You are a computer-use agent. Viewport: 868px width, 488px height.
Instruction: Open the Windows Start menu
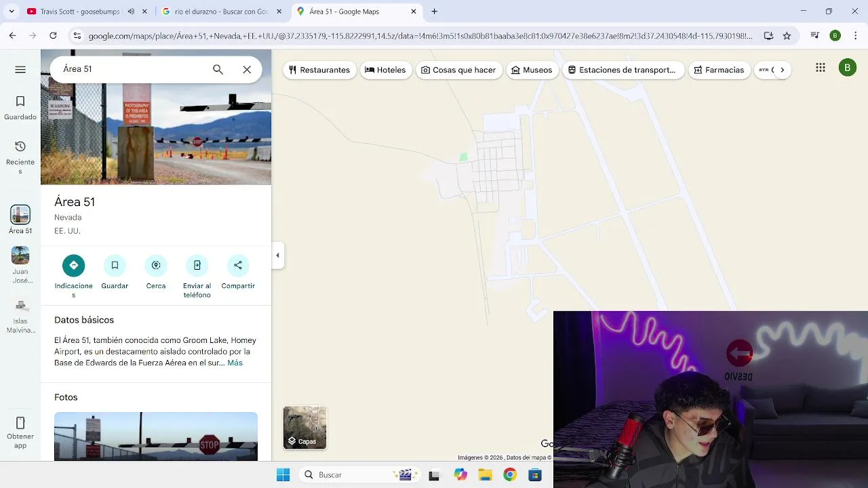click(283, 474)
